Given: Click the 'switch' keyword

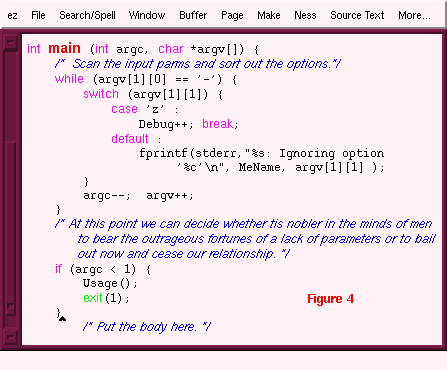Looking at the screenshot, I should click(x=101, y=94).
